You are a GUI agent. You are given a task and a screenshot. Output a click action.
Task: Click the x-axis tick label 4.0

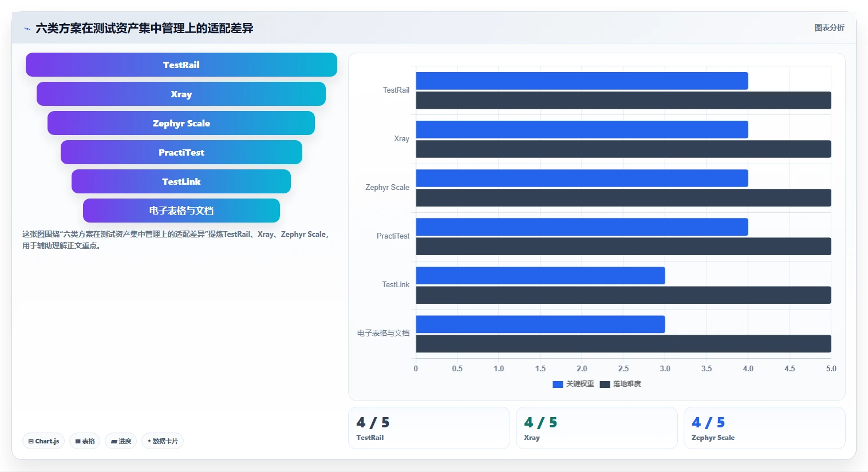pos(748,368)
